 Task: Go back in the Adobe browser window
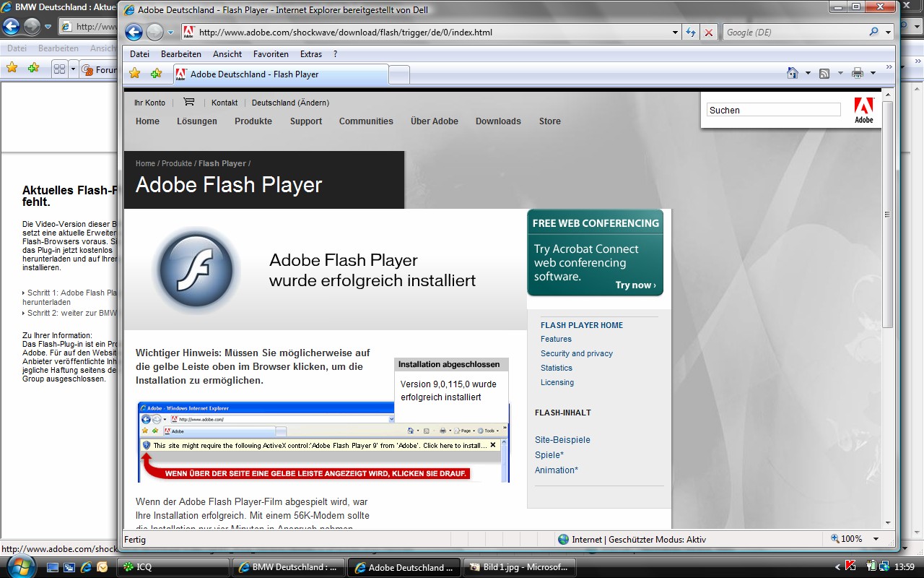[134, 32]
